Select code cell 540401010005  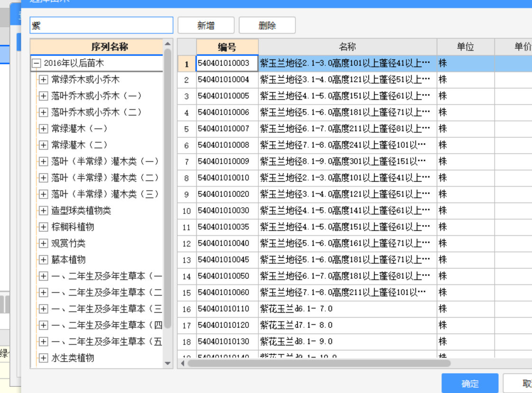[x=227, y=96]
